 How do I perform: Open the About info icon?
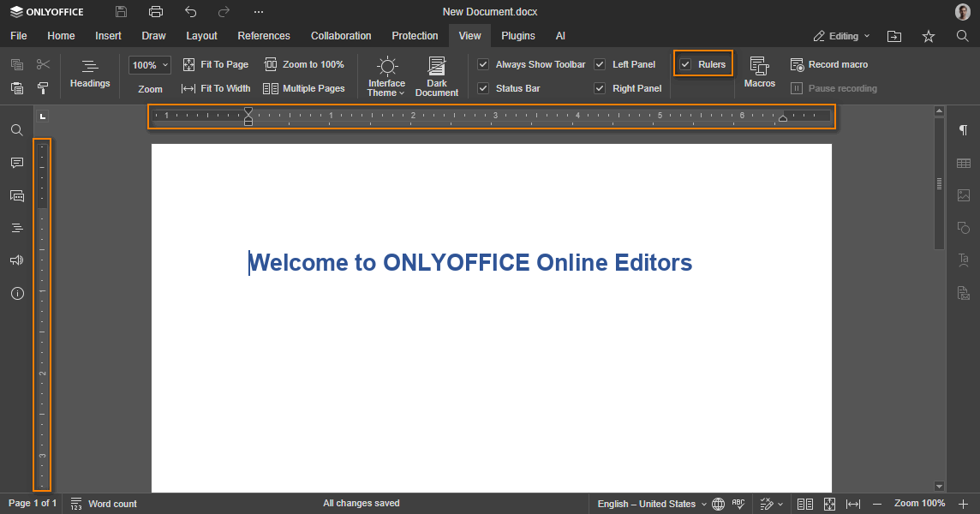click(x=17, y=293)
